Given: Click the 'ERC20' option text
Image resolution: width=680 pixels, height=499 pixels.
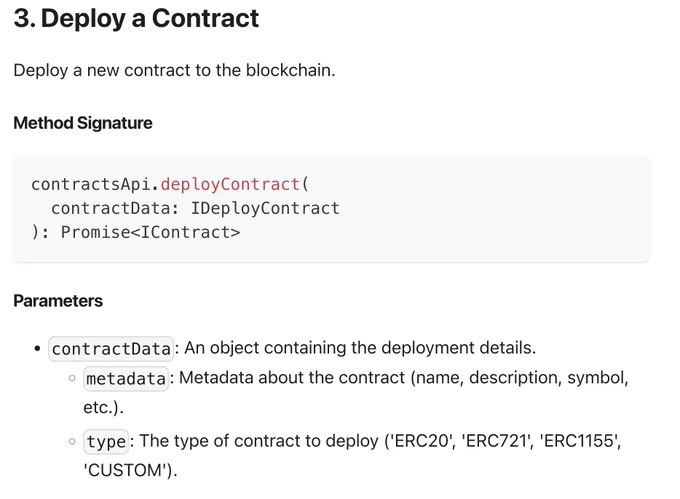Looking at the screenshot, I should [x=420, y=441].
